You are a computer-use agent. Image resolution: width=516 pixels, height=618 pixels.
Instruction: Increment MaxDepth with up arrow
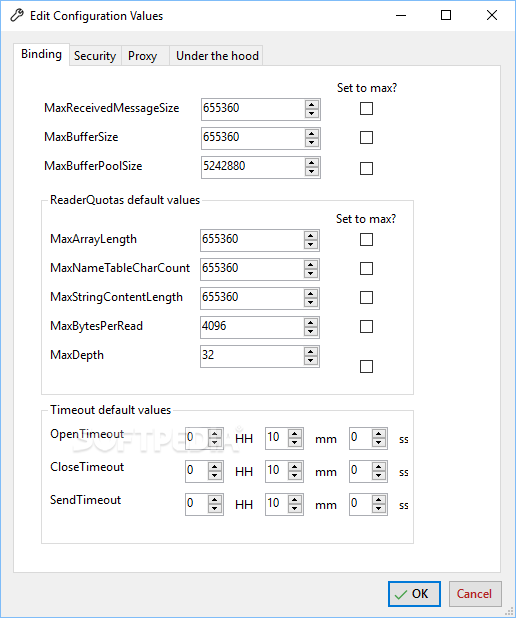pyautogui.click(x=311, y=352)
